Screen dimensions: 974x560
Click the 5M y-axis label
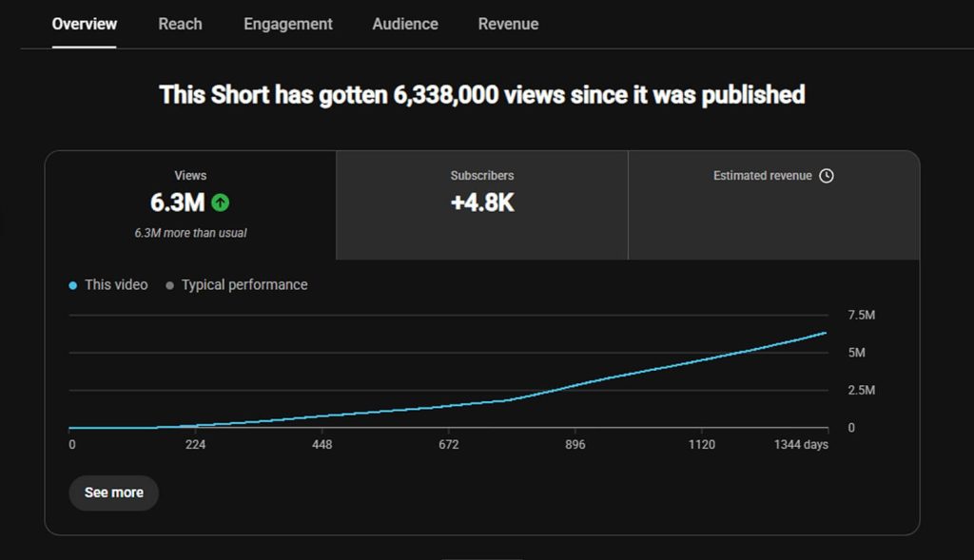click(x=857, y=353)
